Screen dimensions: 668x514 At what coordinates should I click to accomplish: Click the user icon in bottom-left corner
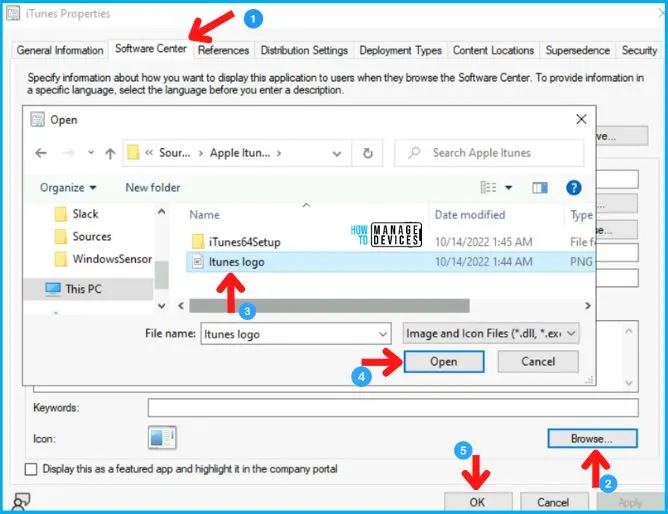click(x=21, y=501)
